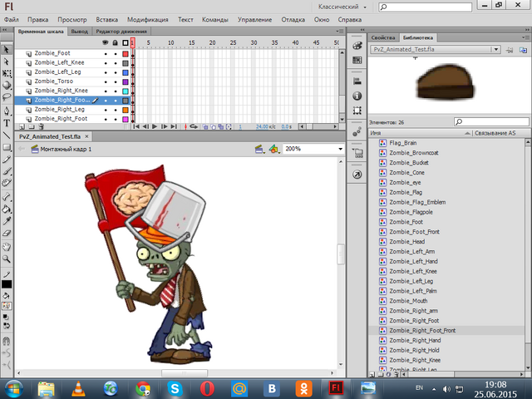This screenshot has height=399, width=532.
Task: Open the Файл menu
Action: click(11, 20)
